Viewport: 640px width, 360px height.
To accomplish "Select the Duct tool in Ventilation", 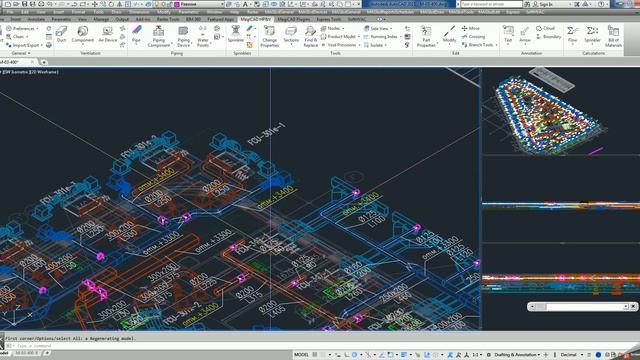I will [x=61, y=34].
